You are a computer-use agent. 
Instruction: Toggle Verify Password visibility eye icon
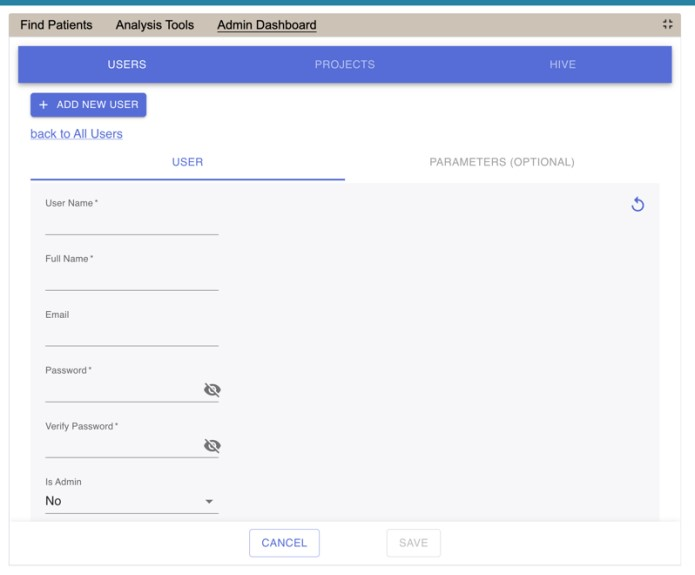pos(212,446)
